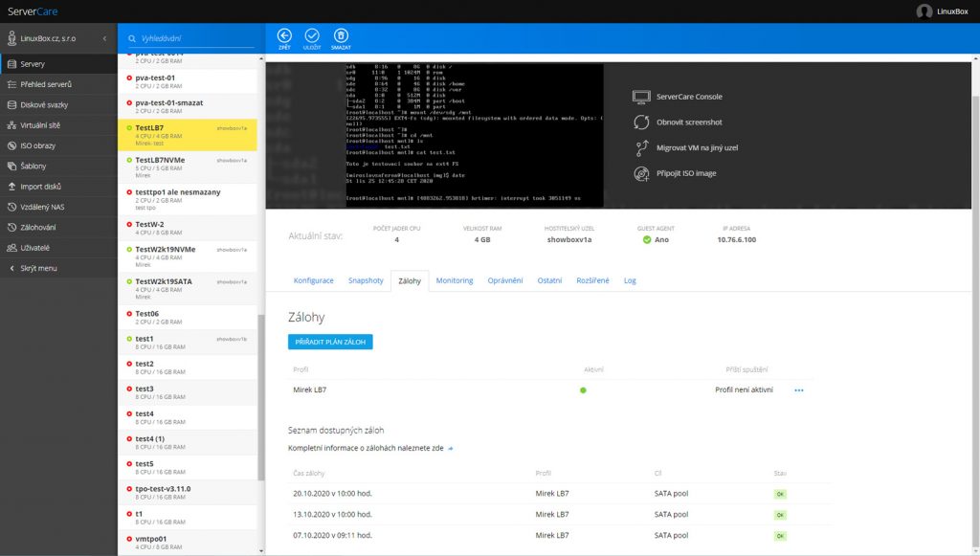
Task: Select server test3
Action: tap(188, 392)
